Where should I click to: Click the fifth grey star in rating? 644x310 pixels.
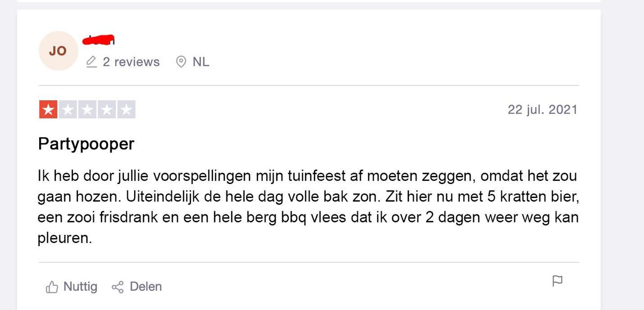126,110
